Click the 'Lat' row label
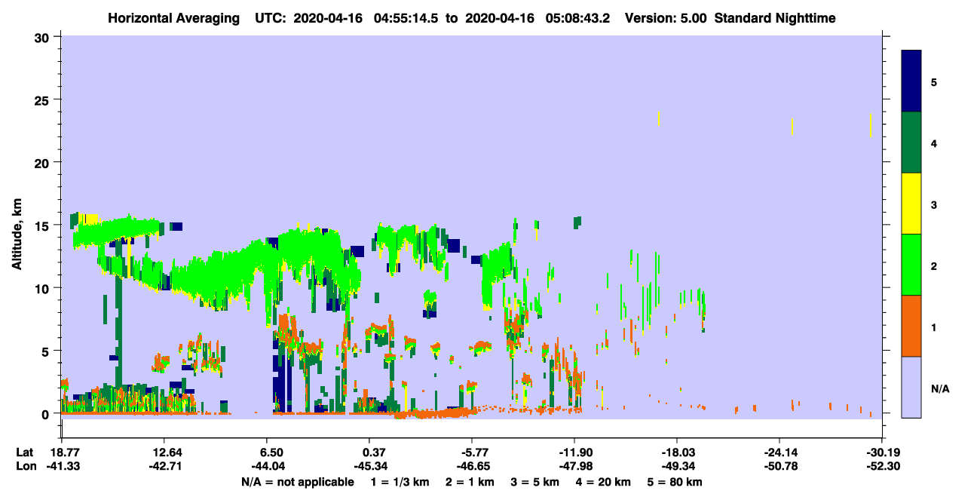Viewport: 980px width, 503px height. click(x=24, y=452)
